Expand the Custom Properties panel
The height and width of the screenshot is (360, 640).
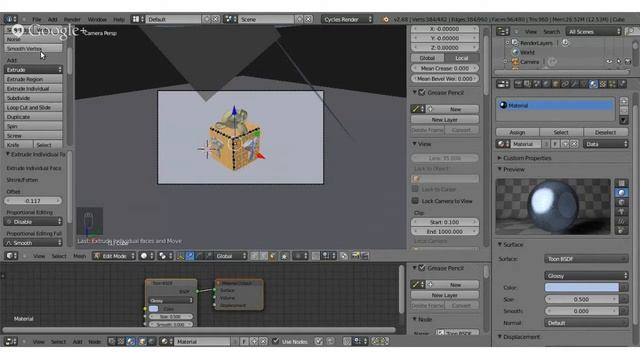tap(527, 158)
